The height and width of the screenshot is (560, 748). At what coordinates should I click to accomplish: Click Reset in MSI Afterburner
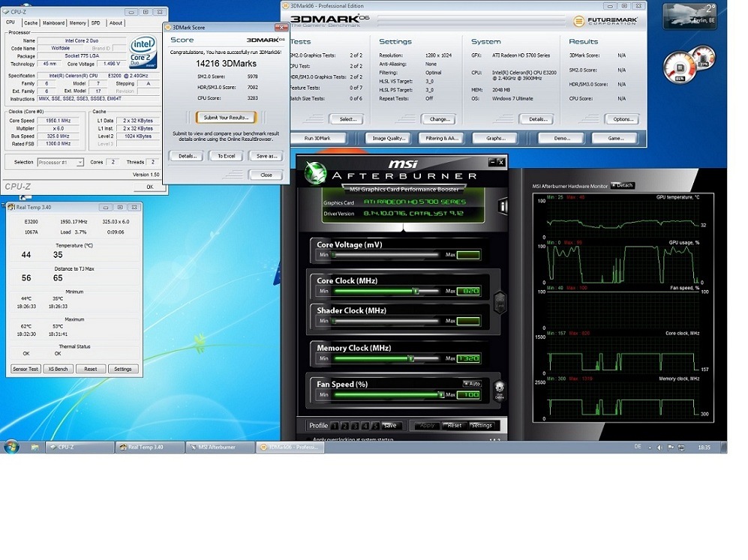[454, 426]
